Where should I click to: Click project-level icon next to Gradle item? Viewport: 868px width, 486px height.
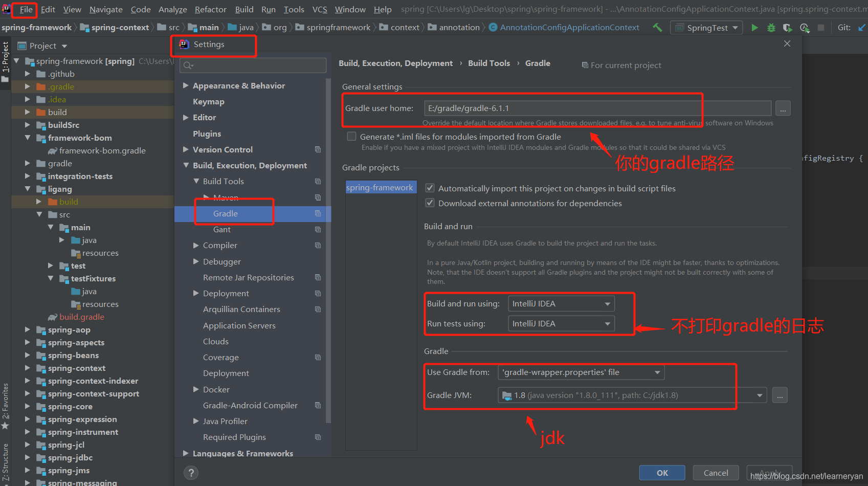coord(318,214)
